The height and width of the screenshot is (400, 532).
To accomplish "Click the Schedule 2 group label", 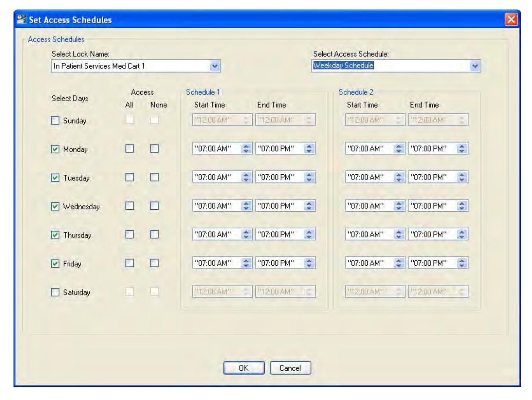I will pyautogui.click(x=356, y=92).
